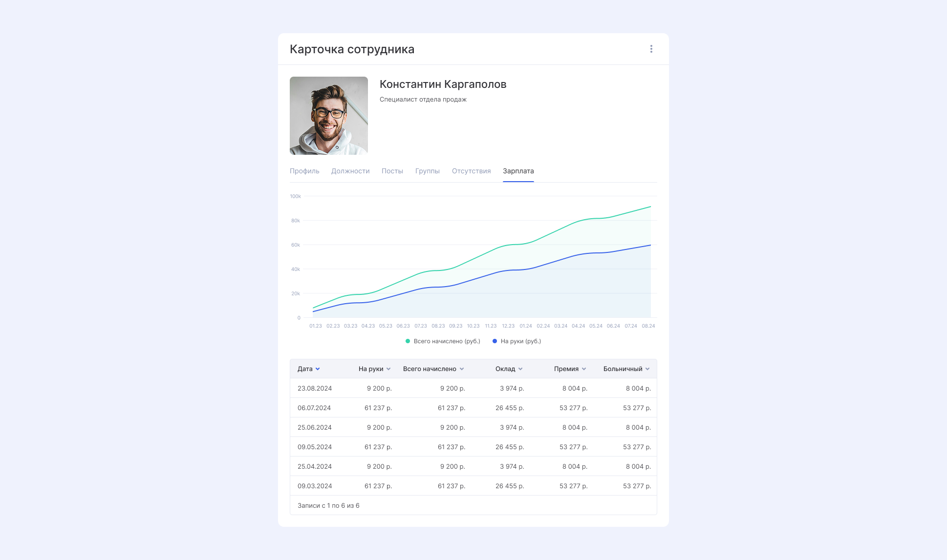Open Всего начислено column sort chevron
947x560 pixels.
coord(462,369)
